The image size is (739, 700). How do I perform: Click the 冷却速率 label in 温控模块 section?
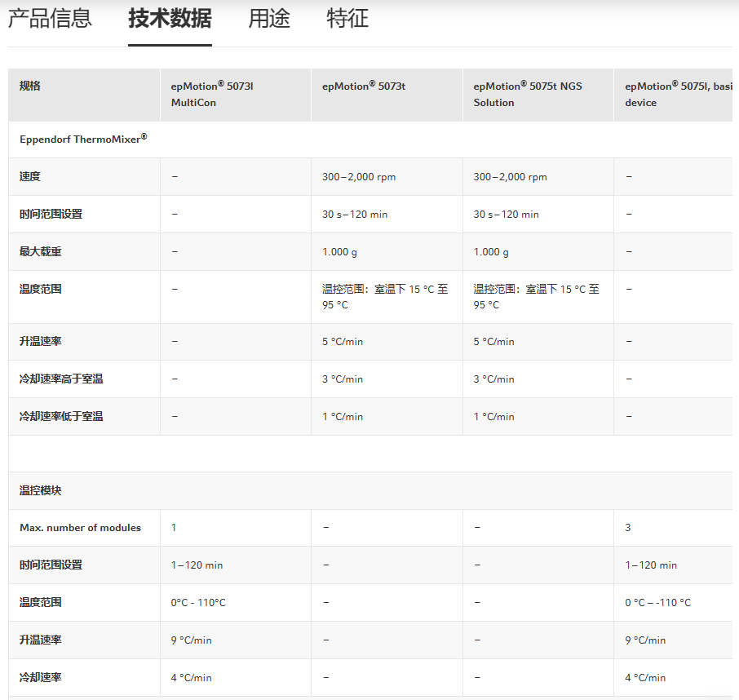point(41,678)
